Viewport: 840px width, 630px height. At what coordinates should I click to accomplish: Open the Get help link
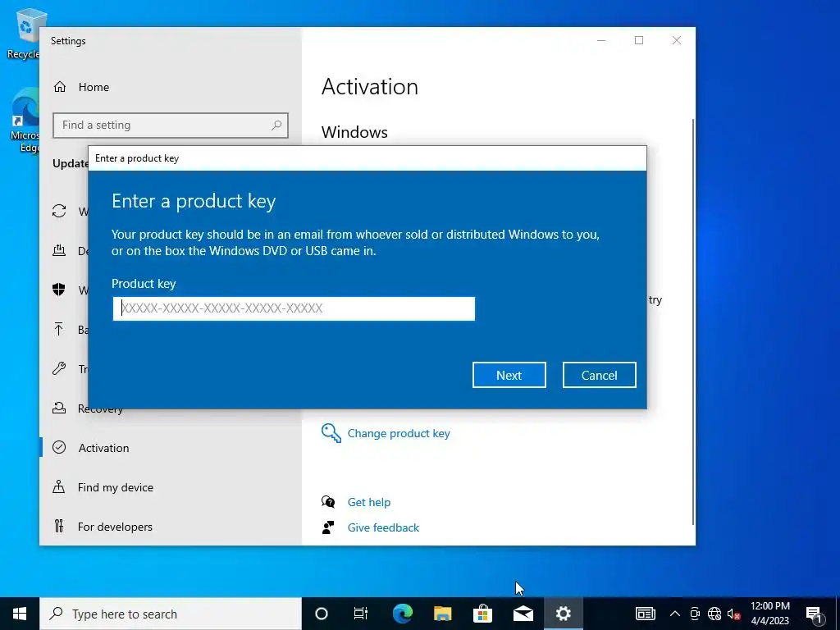tap(369, 502)
